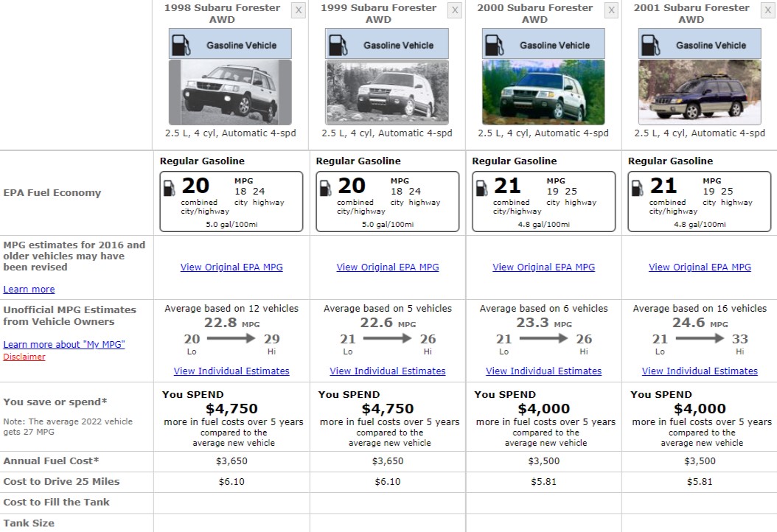This screenshot has width=777, height=532.
Task: Click $3,500 annual fuel cost for 2001
Action: 700,461
